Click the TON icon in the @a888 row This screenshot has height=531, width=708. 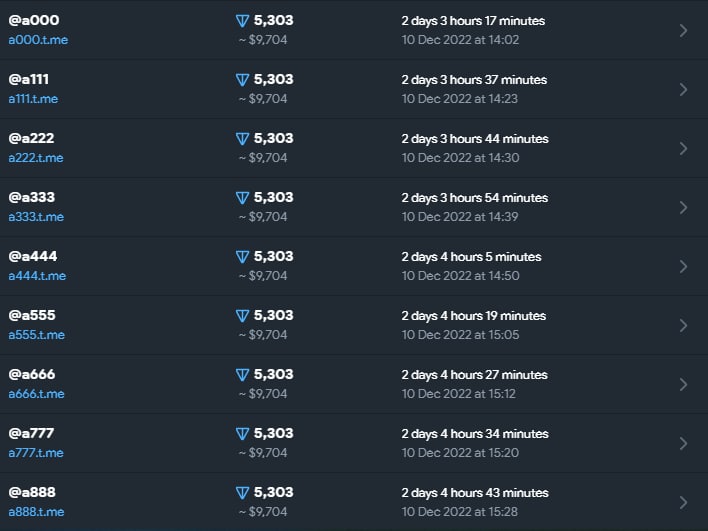(242, 493)
